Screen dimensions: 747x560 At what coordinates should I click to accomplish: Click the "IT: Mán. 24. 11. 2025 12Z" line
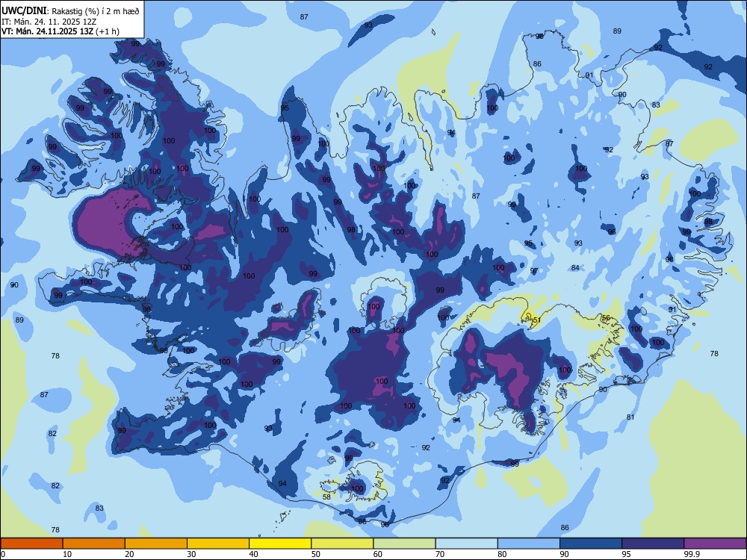(x=49, y=22)
